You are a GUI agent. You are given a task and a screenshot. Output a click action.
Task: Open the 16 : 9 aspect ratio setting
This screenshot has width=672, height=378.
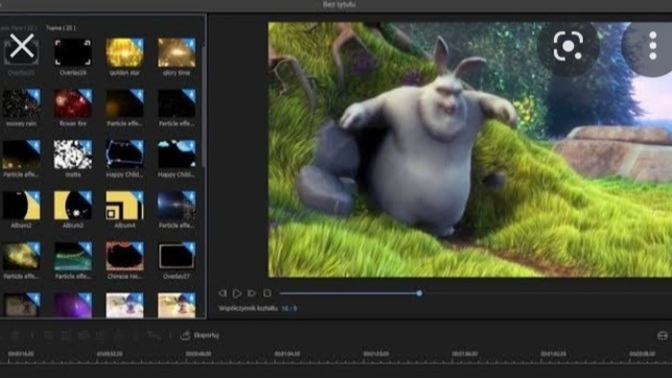pyautogui.click(x=289, y=308)
